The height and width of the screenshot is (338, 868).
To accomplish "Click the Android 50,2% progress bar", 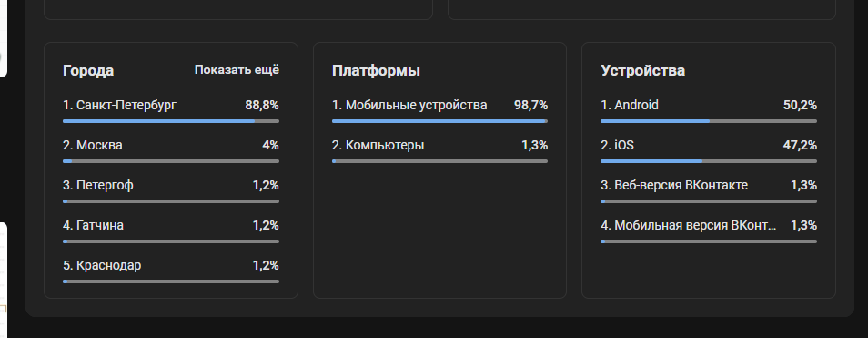I will 709,121.
